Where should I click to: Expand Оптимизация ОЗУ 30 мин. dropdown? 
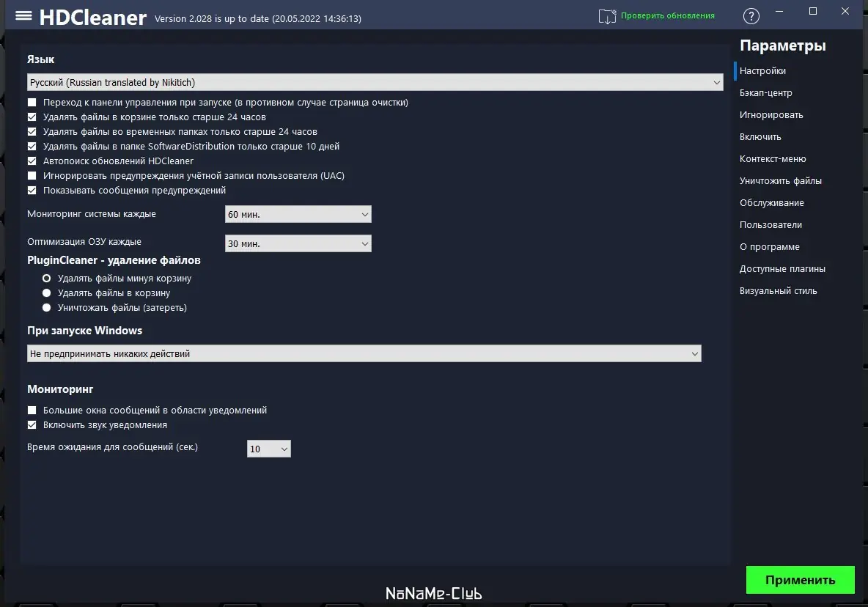298,243
